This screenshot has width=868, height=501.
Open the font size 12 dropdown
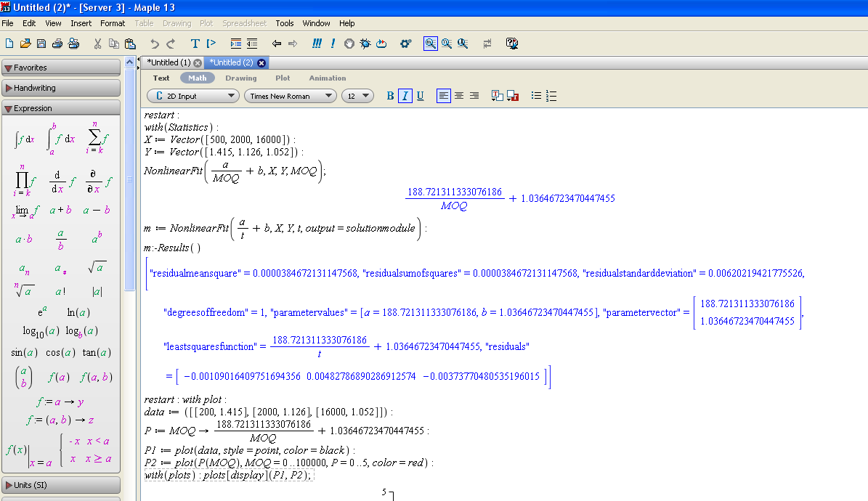358,96
